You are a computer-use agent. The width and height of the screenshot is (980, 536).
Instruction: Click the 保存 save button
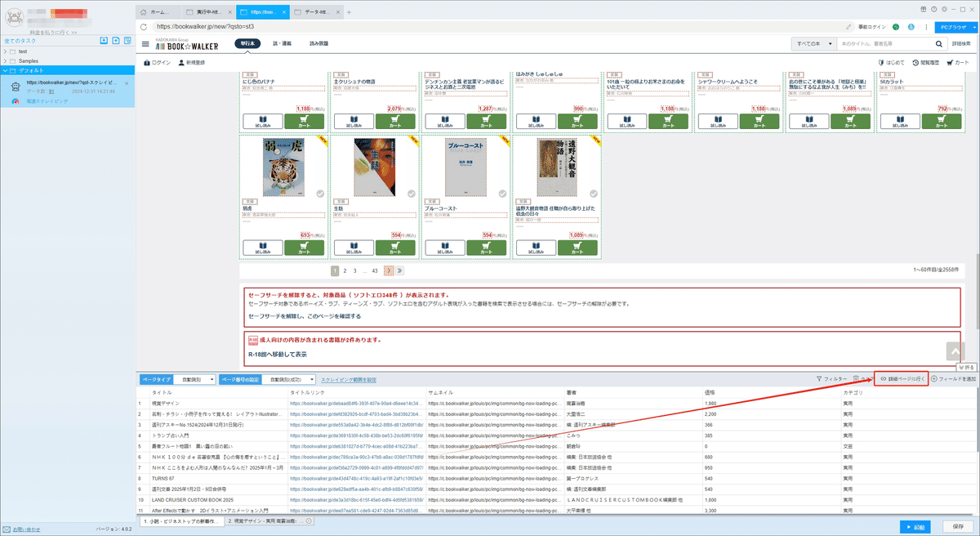[x=958, y=526]
